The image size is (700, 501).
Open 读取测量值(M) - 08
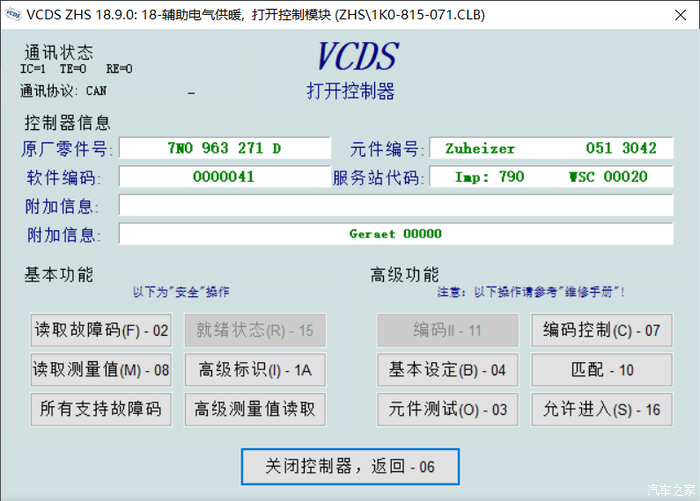pyautogui.click(x=101, y=369)
